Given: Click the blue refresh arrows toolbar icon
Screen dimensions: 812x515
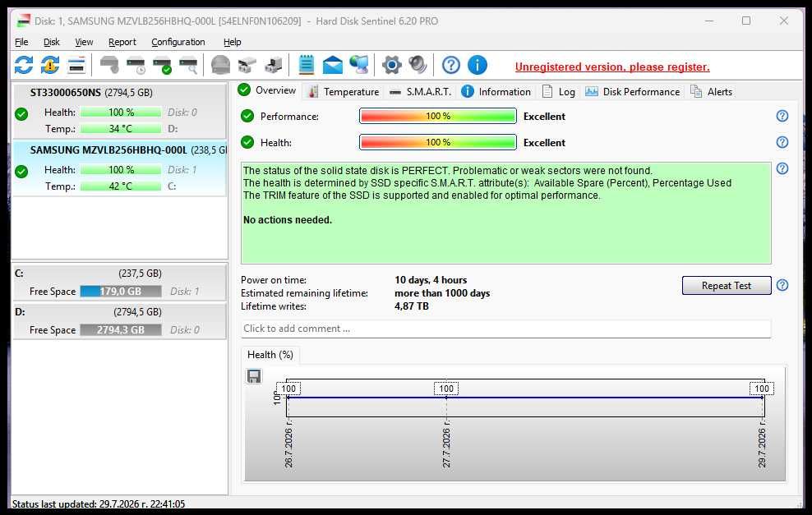Looking at the screenshot, I should point(24,65).
